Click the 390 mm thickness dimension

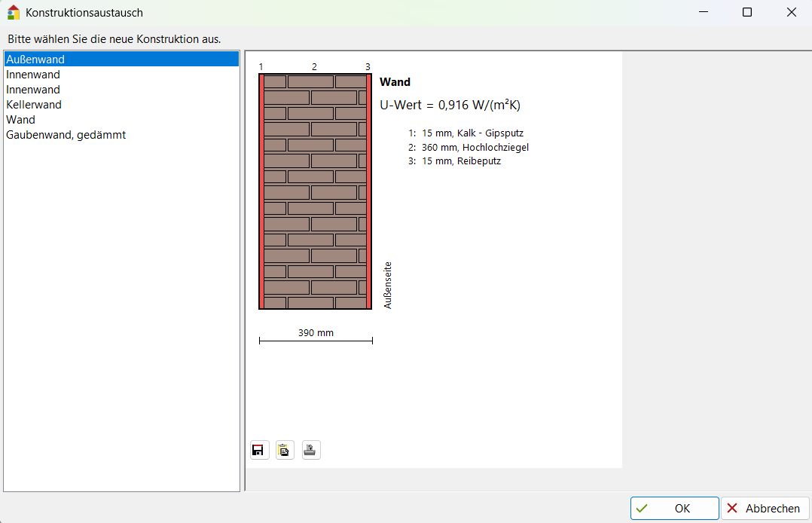(x=316, y=333)
